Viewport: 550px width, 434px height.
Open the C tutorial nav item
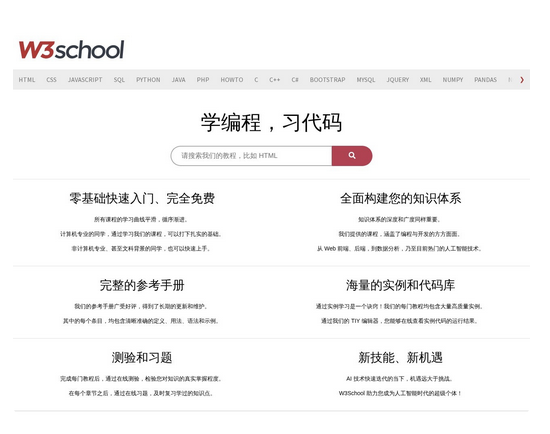(256, 80)
